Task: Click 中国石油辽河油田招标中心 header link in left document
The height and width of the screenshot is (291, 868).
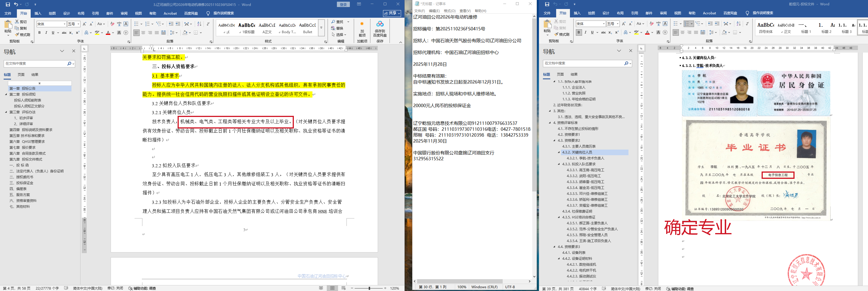Action: click(321, 276)
